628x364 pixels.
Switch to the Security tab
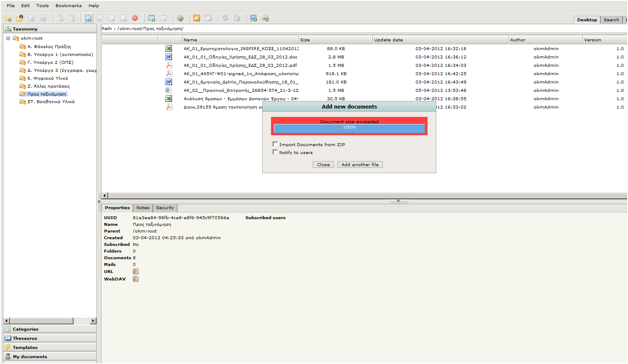tap(165, 208)
